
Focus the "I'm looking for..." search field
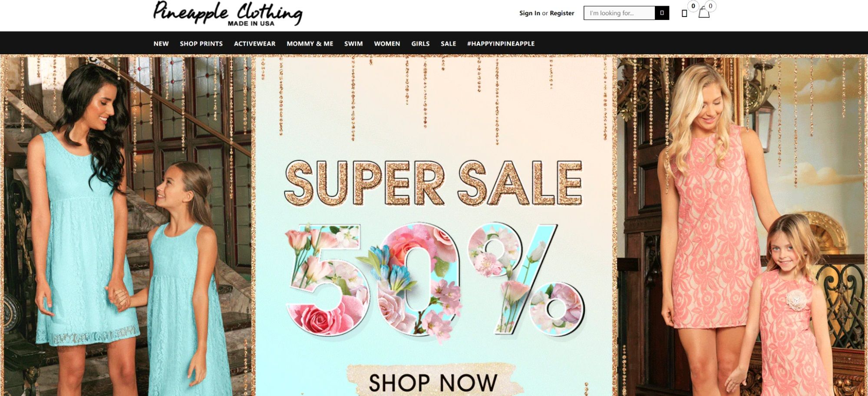click(619, 13)
